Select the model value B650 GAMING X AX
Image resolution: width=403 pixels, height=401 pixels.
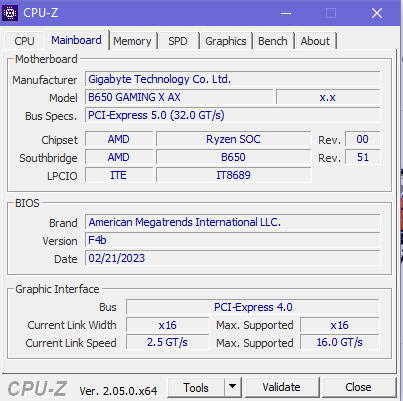[x=179, y=97]
